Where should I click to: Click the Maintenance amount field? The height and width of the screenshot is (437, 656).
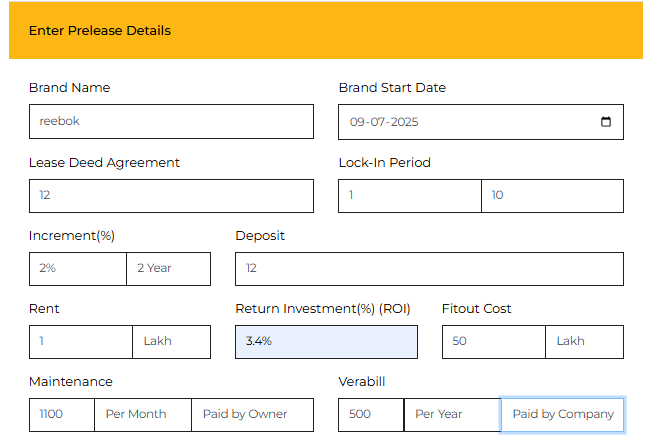point(62,415)
